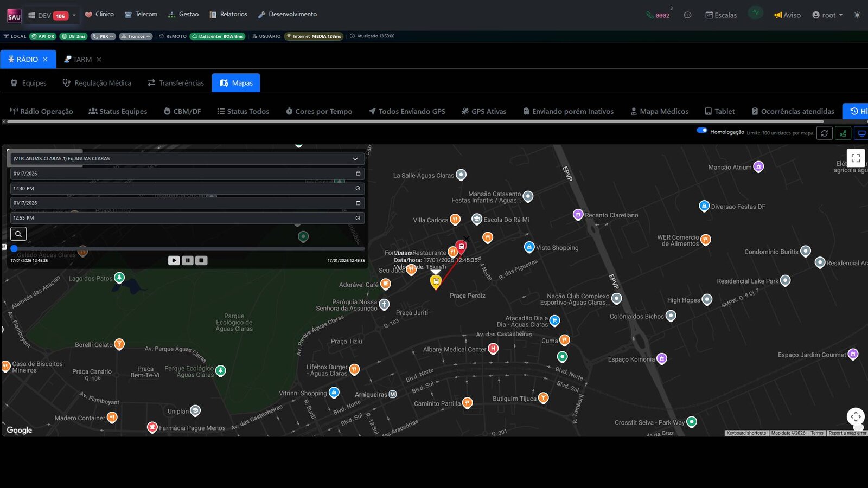This screenshot has height=488, width=868.
Task: Open the Regulação Médica tab
Action: coord(97,83)
